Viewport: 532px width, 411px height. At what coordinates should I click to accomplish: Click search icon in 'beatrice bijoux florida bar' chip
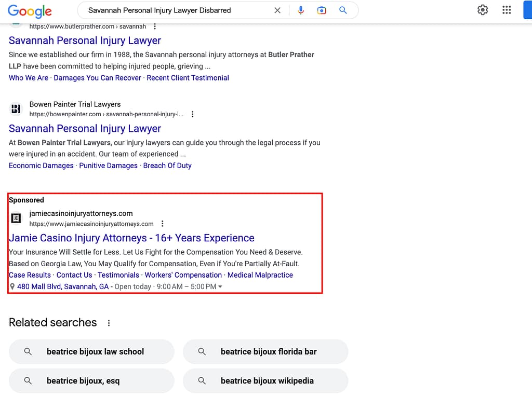tap(202, 352)
